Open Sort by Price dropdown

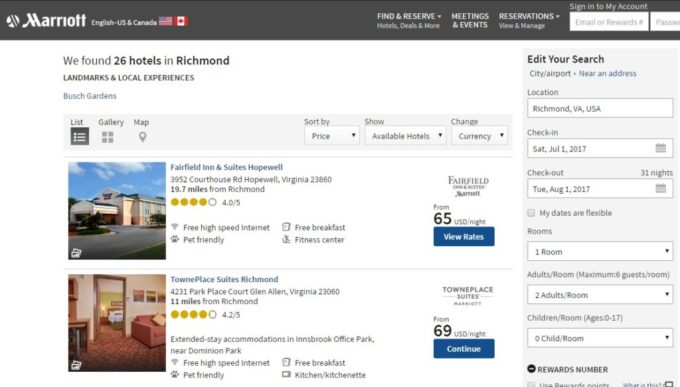click(332, 136)
